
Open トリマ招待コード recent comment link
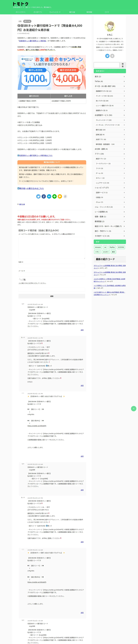pyautogui.click(x=110, y=287)
